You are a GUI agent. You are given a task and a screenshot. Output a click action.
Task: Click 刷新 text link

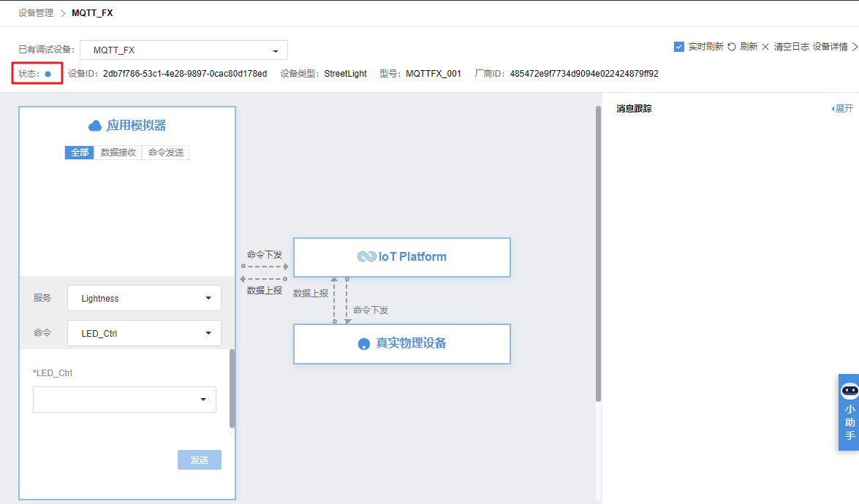pos(749,47)
